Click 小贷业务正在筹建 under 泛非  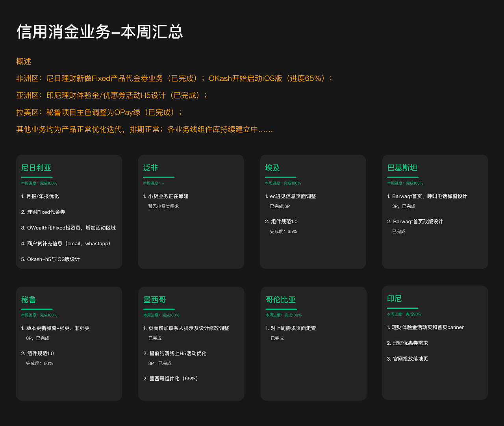pos(165,196)
